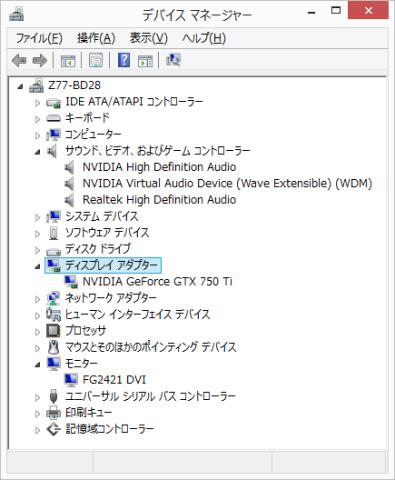Select ヒューマン インターフェイス デバイス label
Viewport: 395px width, 480px height.
(x=138, y=314)
